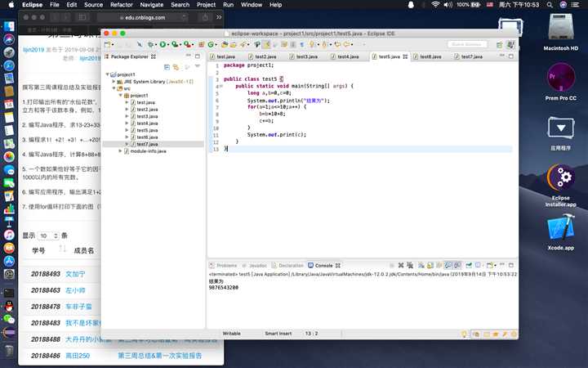Fold the main method at line 4
The width and height of the screenshot is (588, 368).
(220, 86)
